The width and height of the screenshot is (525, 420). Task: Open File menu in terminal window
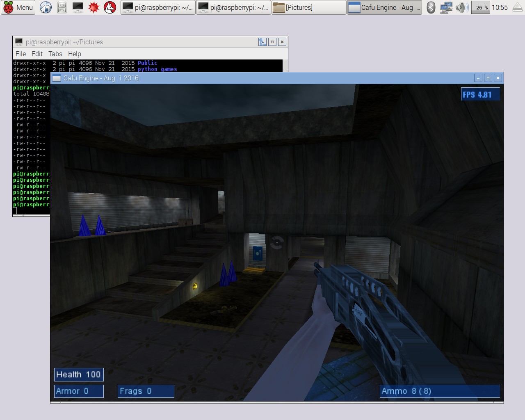tap(21, 54)
